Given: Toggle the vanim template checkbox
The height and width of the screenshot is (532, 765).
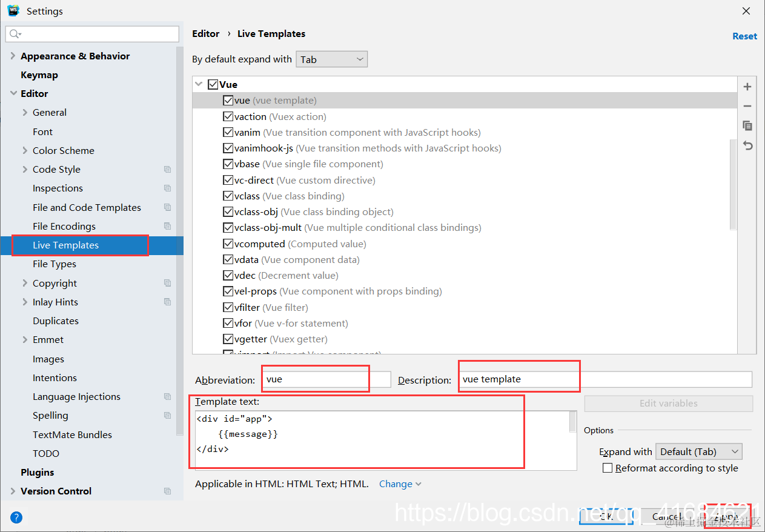Looking at the screenshot, I should pos(228,132).
